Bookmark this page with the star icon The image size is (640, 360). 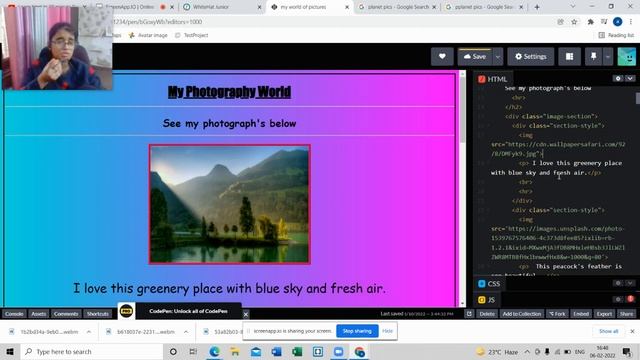(x=574, y=22)
